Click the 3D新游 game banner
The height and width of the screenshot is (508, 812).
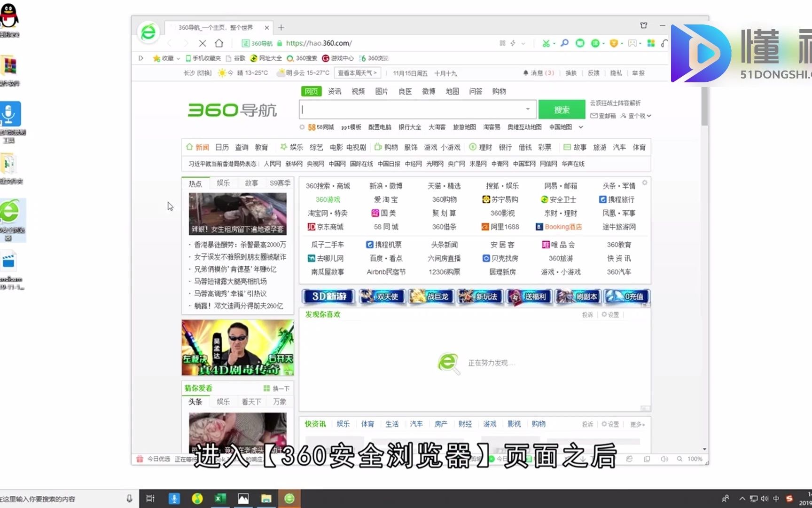328,296
